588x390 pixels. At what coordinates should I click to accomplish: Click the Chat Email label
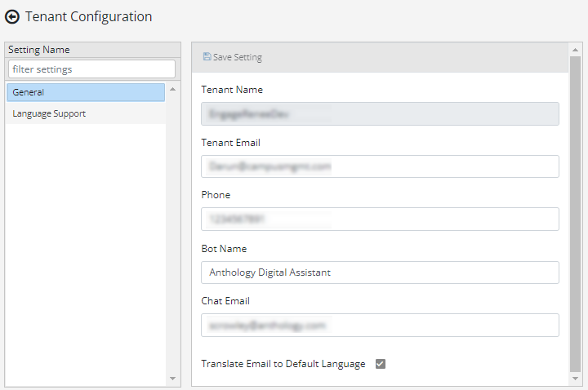225,301
